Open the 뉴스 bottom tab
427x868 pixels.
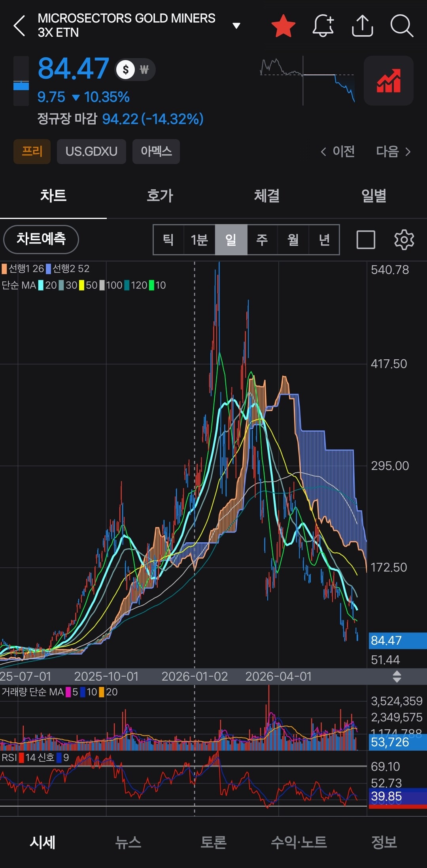pyautogui.click(x=128, y=842)
